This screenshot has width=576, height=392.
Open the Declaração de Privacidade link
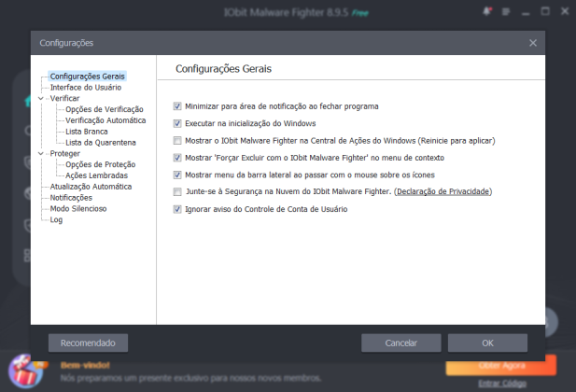pos(443,191)
